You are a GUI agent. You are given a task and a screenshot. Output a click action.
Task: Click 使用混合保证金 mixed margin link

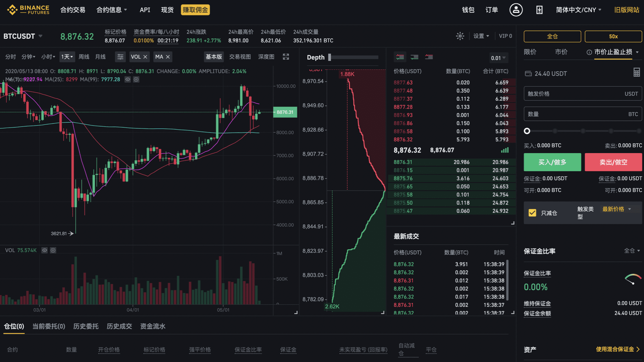click(615, 349)
